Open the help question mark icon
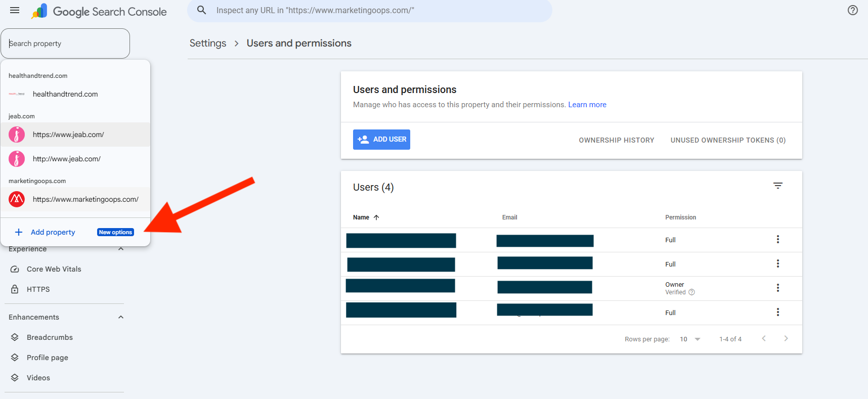 tap(853, 10)
